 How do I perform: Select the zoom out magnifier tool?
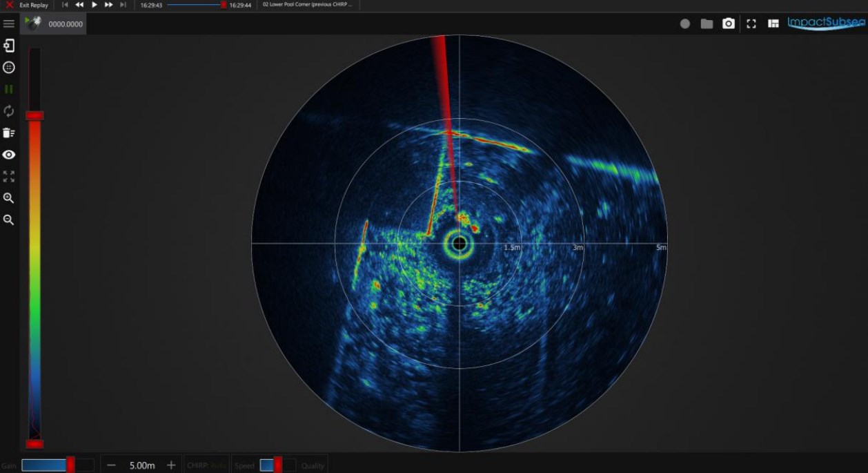[9, 220]
